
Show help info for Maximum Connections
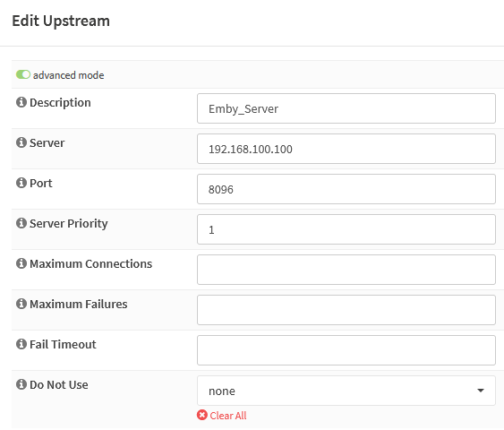[x=21, y=263]
